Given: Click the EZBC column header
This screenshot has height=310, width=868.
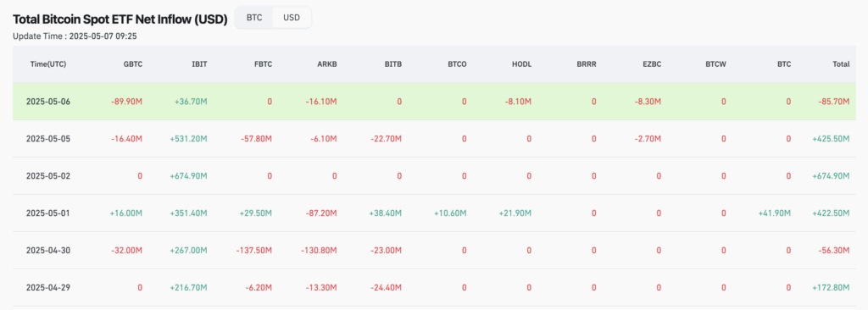Looking at the screenshot, I should click(x=652, y=64).
